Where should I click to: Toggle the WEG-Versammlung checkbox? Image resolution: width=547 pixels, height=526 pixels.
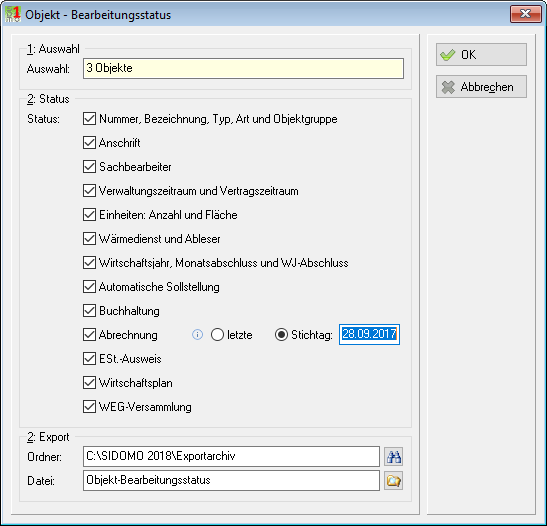pyautogui.click(x=89, y=407)
